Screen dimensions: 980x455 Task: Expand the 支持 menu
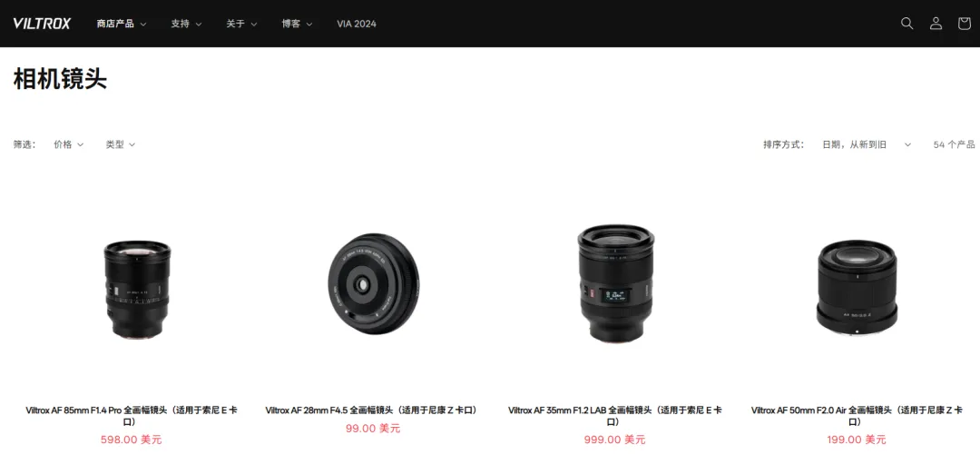tap(186, 24)
